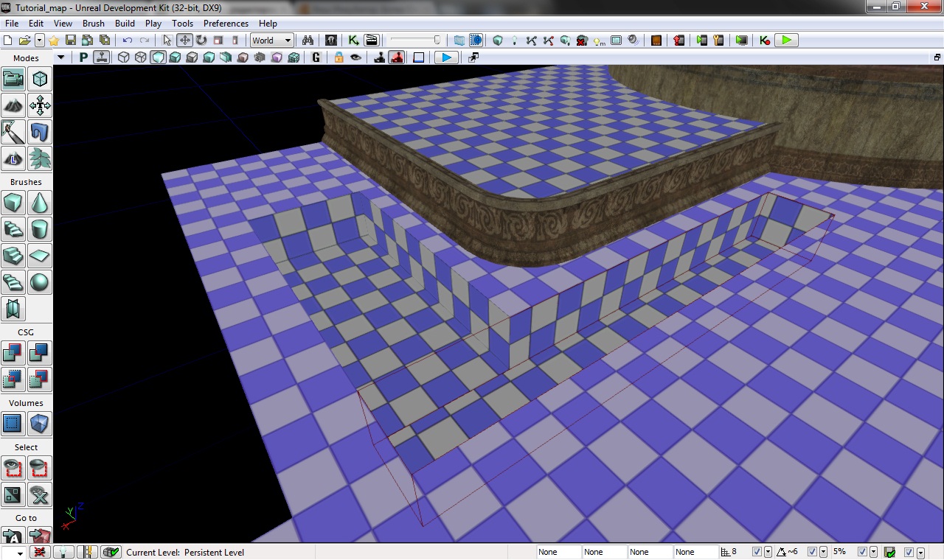The height and width of the screenshot is (560, 944).
Task: Click the save level floppy icon
Action: 71,41
